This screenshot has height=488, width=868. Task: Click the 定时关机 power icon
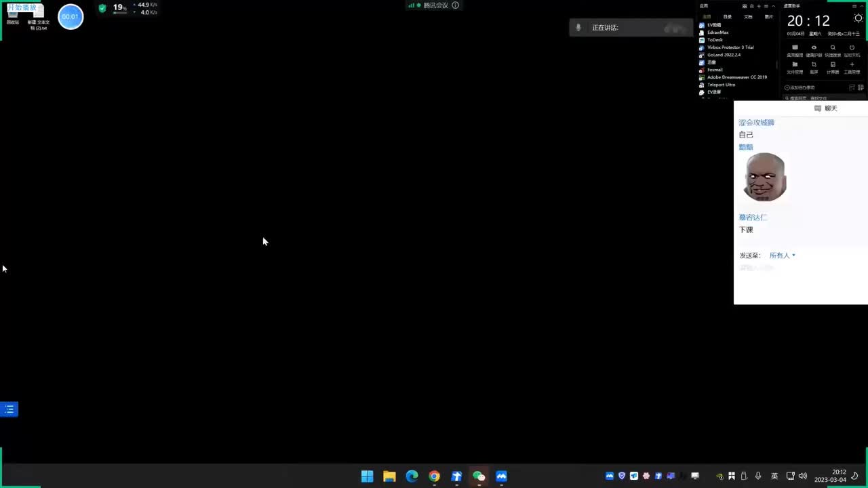click(852, 48)
